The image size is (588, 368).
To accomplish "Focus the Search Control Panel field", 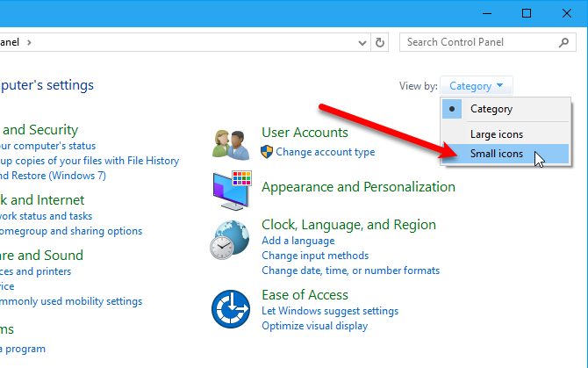I will (487, 42).
